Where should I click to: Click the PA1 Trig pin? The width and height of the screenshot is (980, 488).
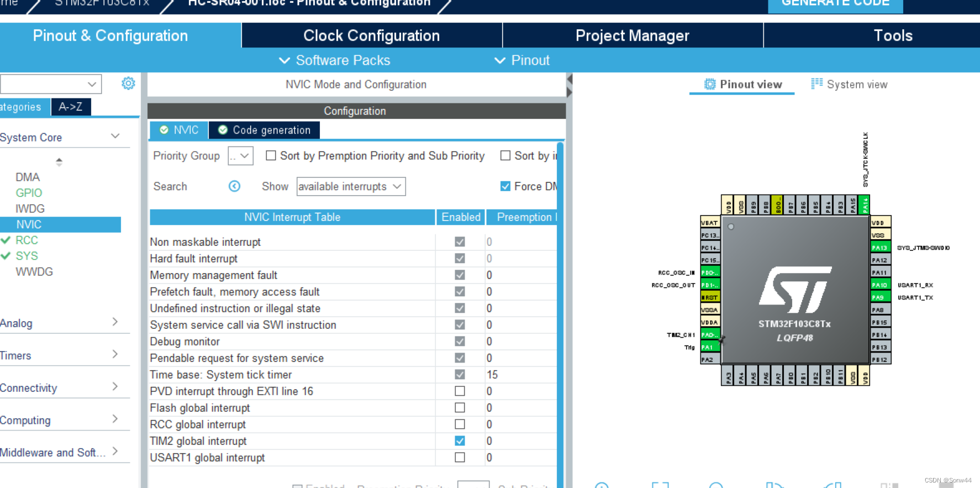[x=710, y=347]
